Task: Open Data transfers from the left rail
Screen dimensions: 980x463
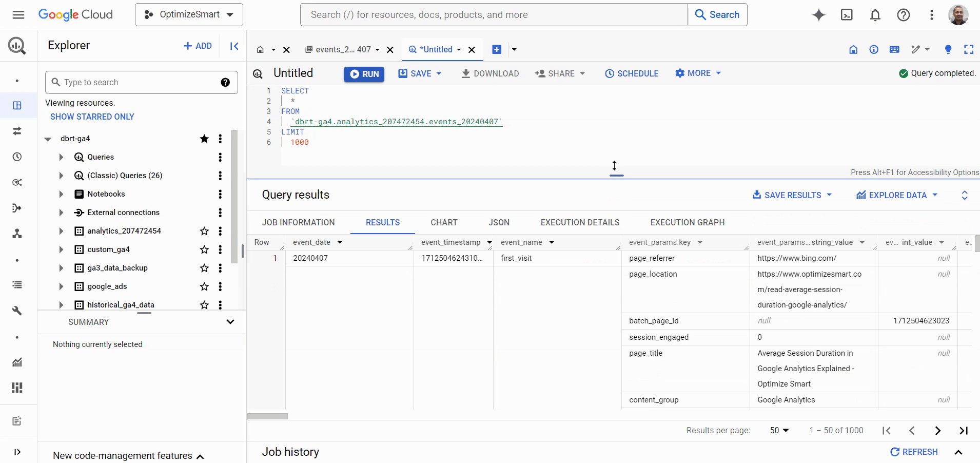Action: (17, 131)
